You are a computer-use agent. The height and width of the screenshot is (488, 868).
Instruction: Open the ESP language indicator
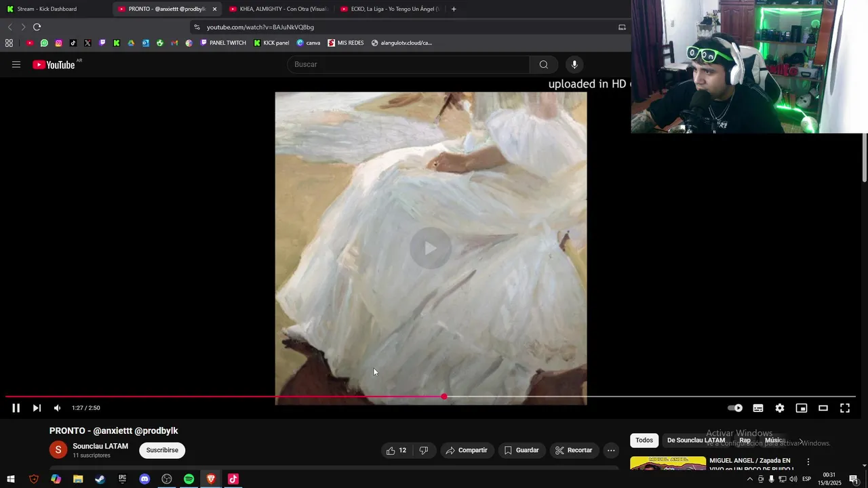tap(806, 479)
